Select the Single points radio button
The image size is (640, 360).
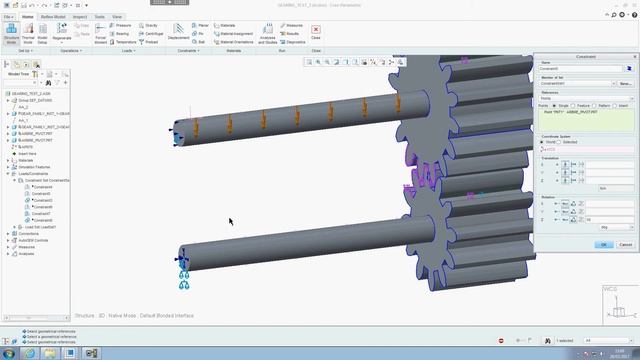pos(554,106)
